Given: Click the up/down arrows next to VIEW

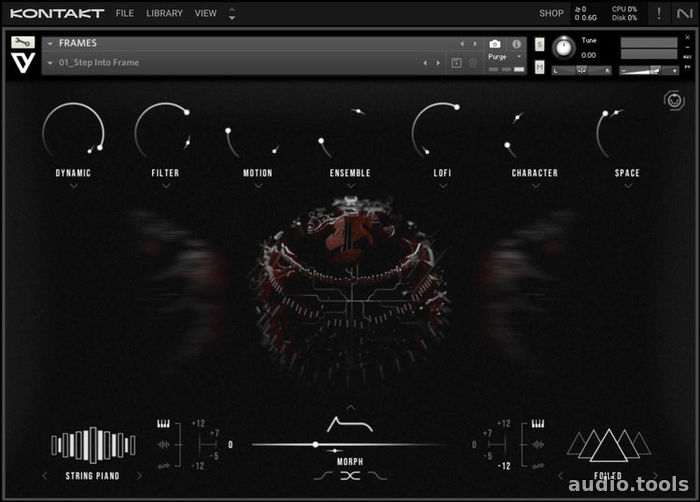Looking at the screenshot, I should (232, 13).
